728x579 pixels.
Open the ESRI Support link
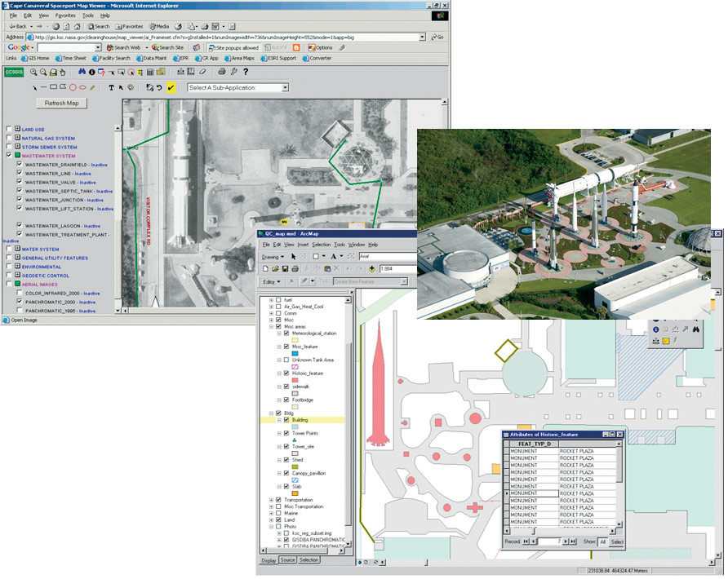tap(278, 59)
